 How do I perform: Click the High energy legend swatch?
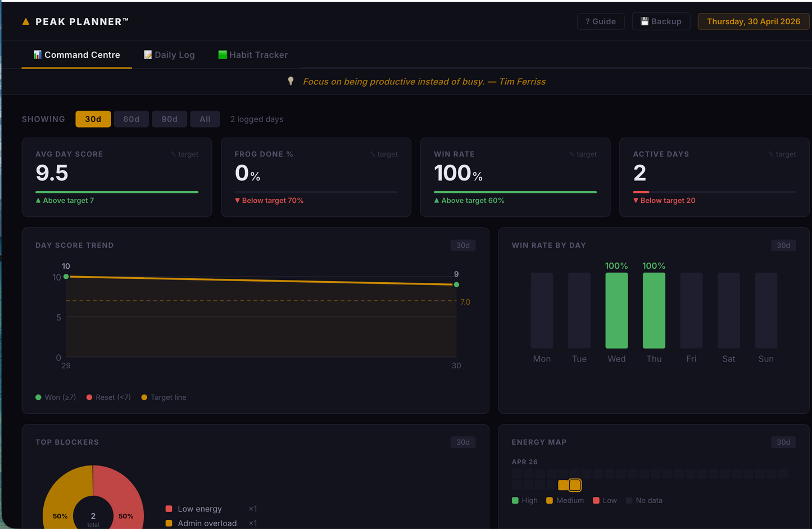515,500
